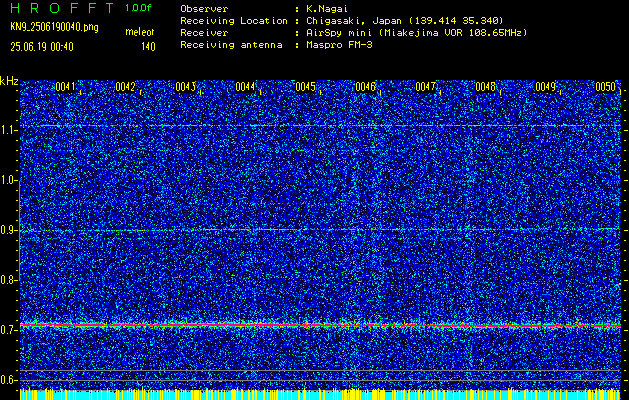The image size is (629, 400).
Task: Click the time marker 0049
Action: tap(545, 87)
